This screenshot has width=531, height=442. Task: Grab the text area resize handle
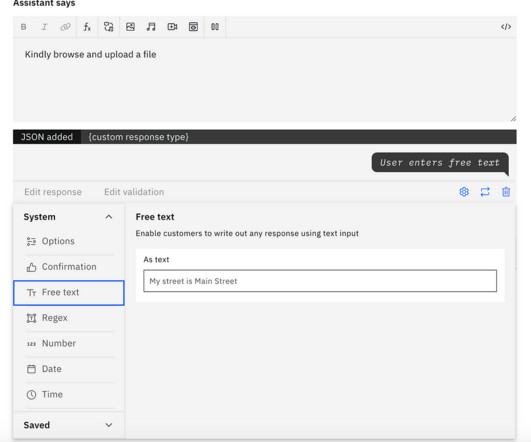[513, 118]
